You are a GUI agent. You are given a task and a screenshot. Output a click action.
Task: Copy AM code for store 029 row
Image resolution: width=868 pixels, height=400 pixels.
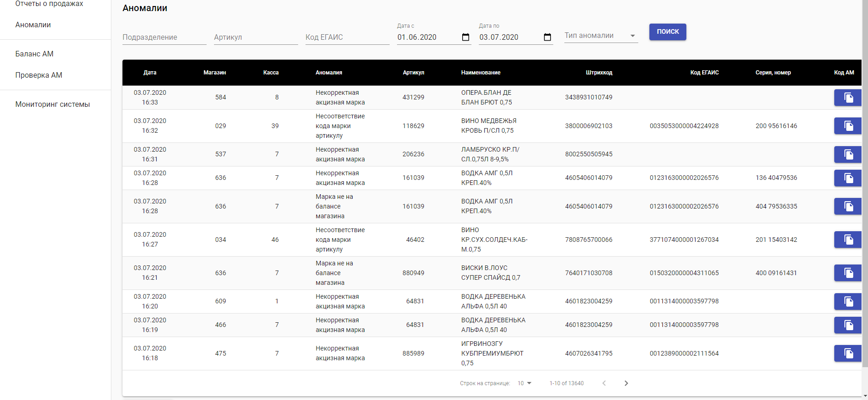[848, 126]
